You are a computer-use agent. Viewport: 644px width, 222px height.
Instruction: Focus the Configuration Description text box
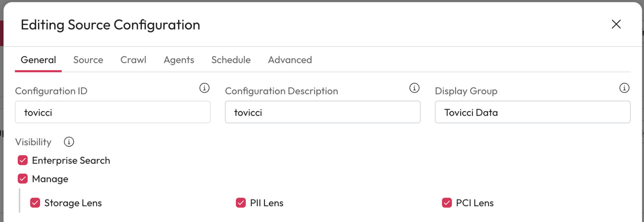pyautogui.click(x=322, y=112)
